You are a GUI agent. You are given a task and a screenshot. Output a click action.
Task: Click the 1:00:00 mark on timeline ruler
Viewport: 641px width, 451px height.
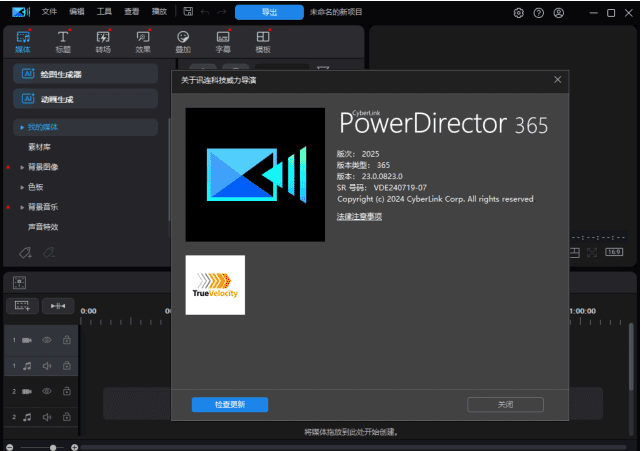click(x=583, y=311)
